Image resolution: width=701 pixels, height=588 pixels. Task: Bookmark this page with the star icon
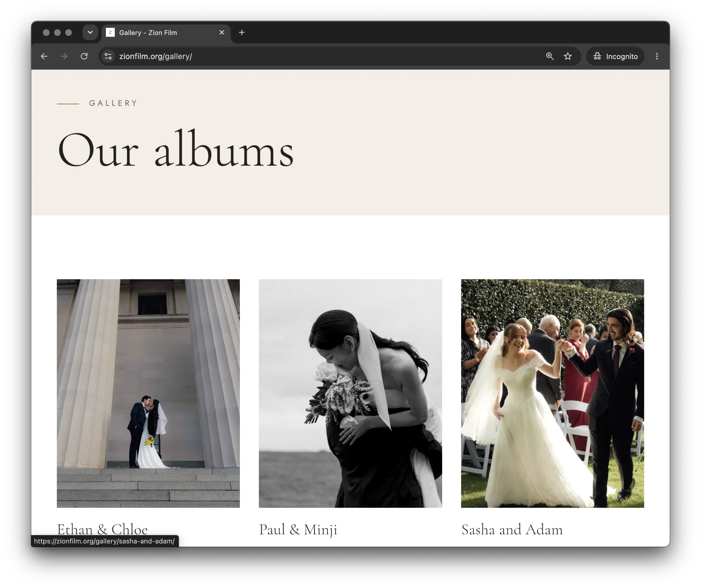(567, 56)
